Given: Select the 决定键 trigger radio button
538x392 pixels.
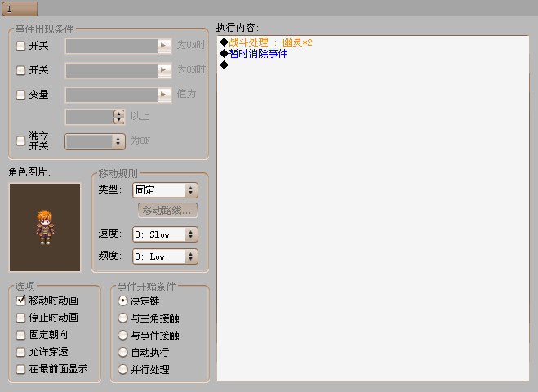Looking at the screenshot, I should pos(122,301).
